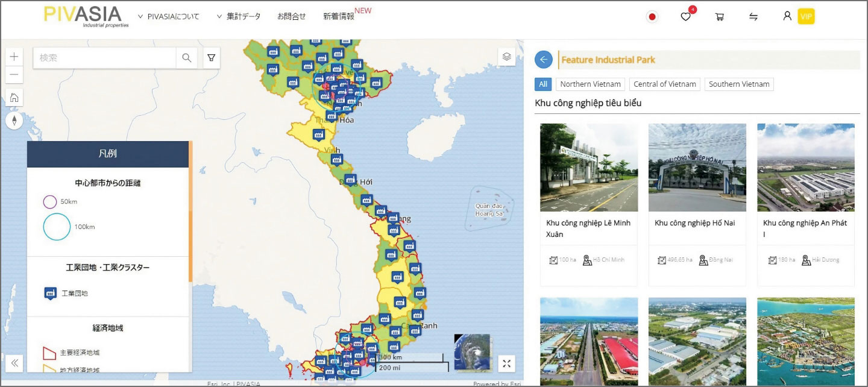Image resolution: width=868 pixels, height=387 pixels.
Task: Zoom out of the map
Action: pos(14,75)
